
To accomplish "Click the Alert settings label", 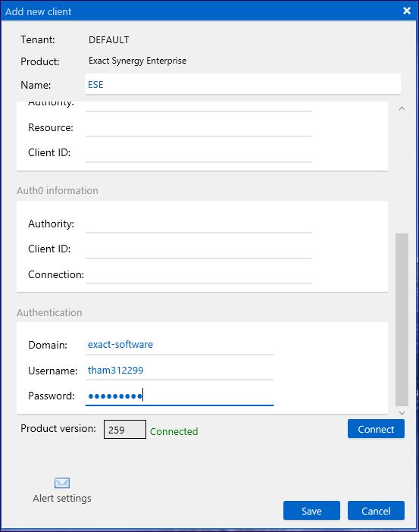I will [62, 498].
